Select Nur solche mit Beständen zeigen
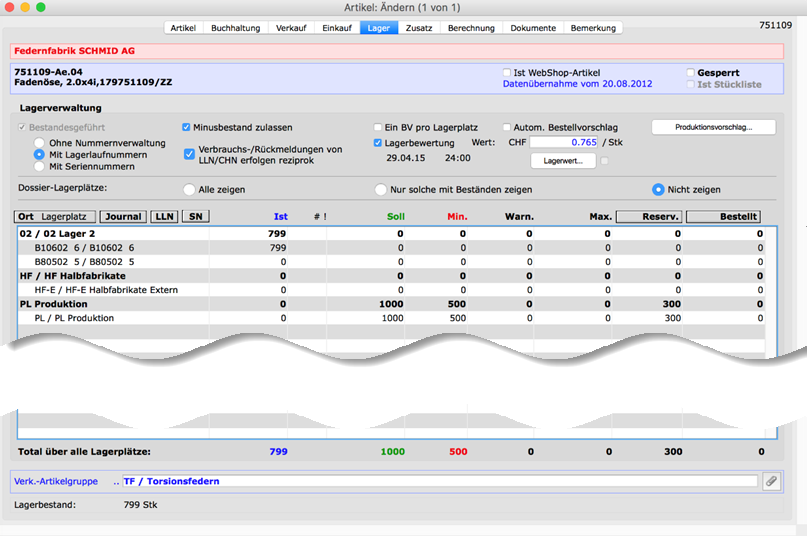Viewport: 807px width, 536px height. (x=380, y=189)
